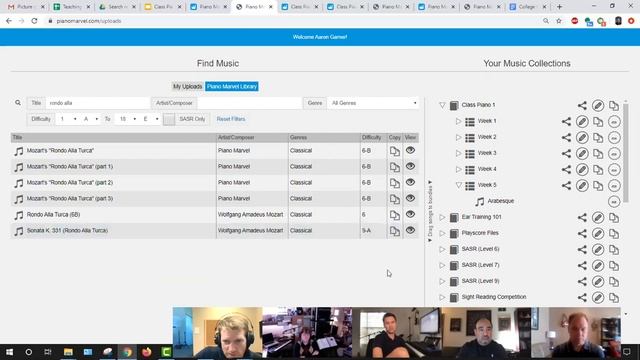Expand the SASR (Level 6) collection
The width and height of the screenshot is (640, 360).
click(442, 249)
